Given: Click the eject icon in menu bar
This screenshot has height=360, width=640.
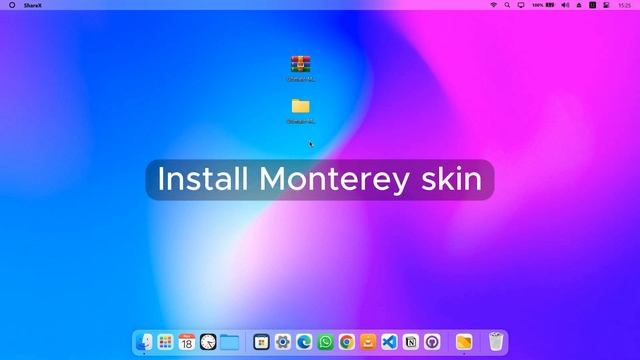Looking at the screenshot, I should (579, 5).
